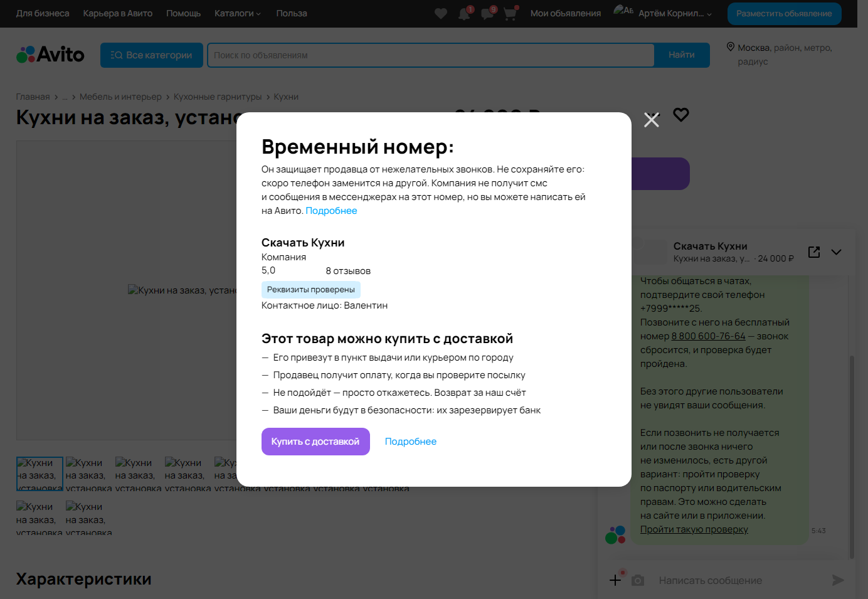
Task: Click Реквизиты проверены badge
Action: pos(311,290)
